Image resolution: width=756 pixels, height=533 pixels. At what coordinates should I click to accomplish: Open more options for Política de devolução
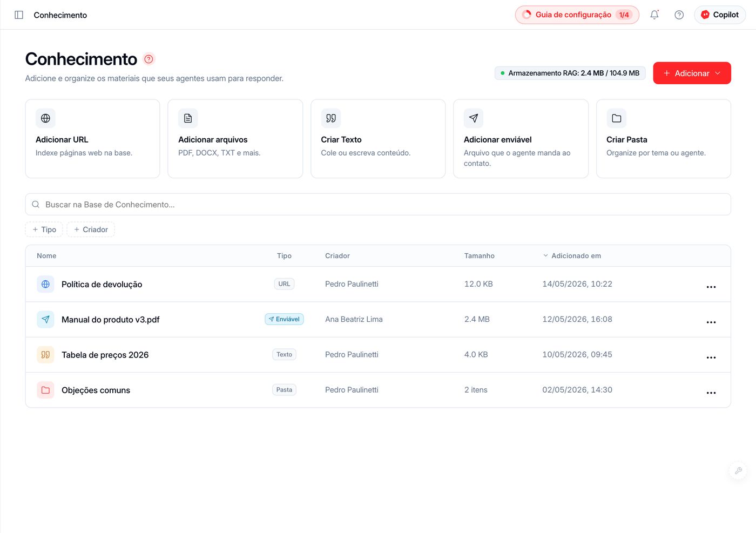pyautogui.click(x=711, y=287)
